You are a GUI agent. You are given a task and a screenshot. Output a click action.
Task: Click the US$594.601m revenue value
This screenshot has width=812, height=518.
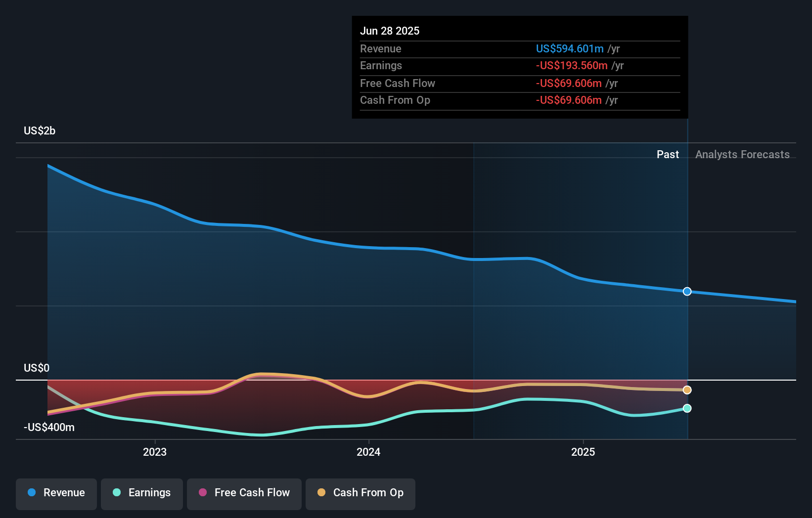click(x=570, y=48)
